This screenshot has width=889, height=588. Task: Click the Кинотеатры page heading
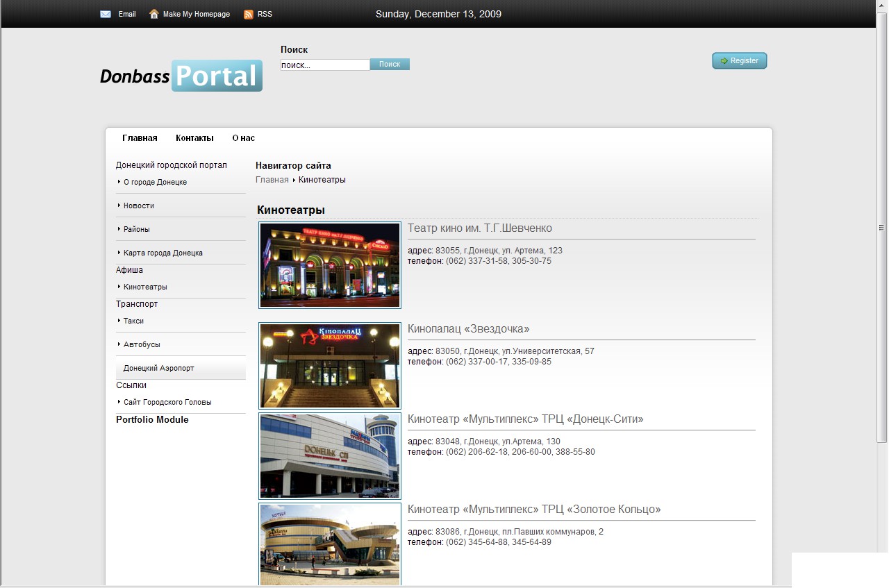(x=291, y=210)
